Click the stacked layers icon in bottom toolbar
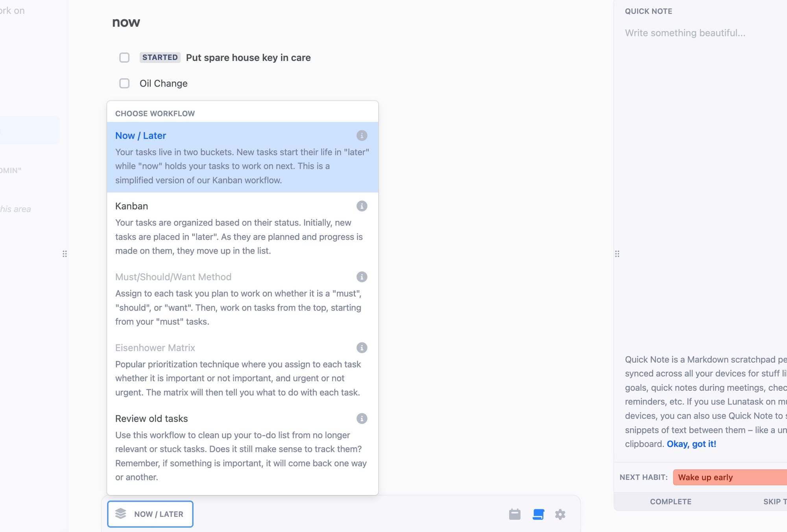The height and width of the screenshot is (532, 787). pyautogui.click(x=121, y=513)
